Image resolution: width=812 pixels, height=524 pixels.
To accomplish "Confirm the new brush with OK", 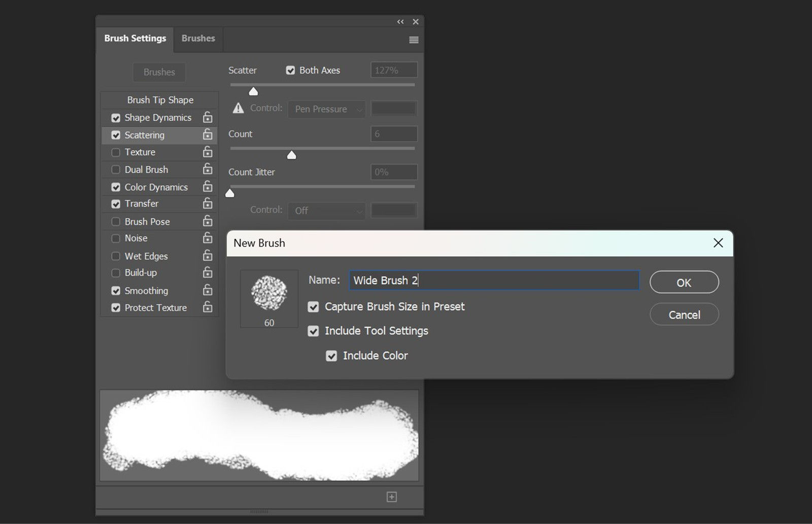I will pos(684,283).
